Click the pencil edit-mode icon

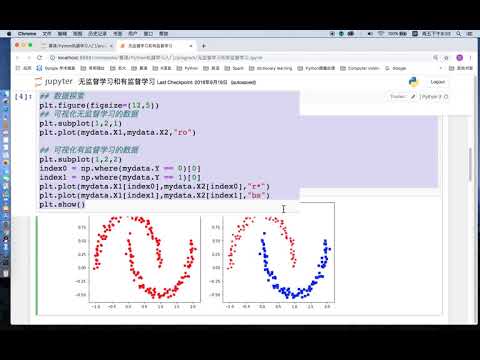[x=413, y=97]
